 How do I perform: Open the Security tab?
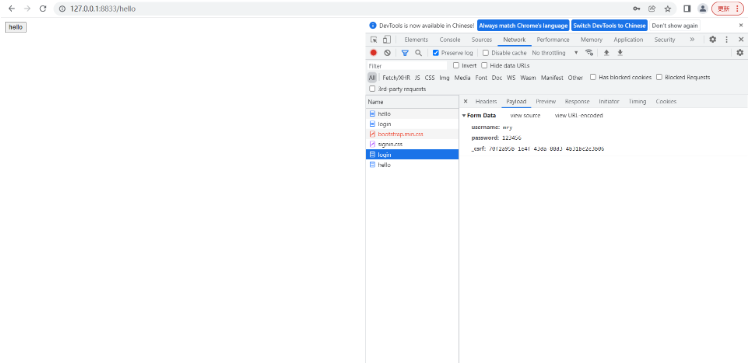pyautogui.click(x=664, y=40)
